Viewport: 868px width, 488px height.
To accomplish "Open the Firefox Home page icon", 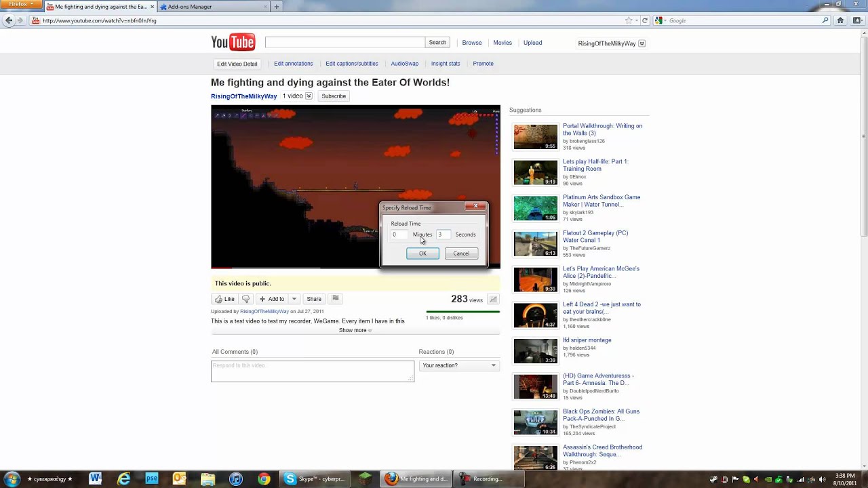I will (x=840, y=20).
